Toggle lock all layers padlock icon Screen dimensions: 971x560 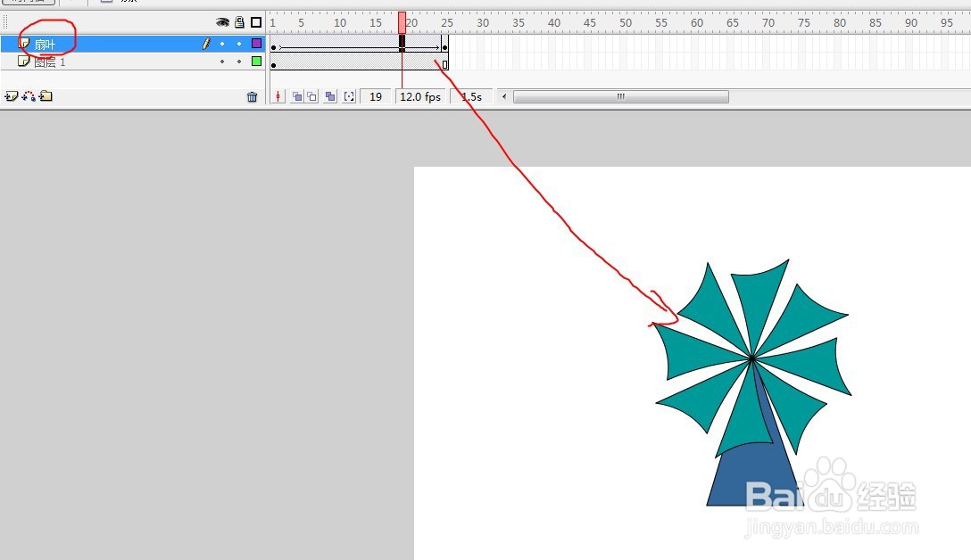pyautogui.click(x=240, y=22)
